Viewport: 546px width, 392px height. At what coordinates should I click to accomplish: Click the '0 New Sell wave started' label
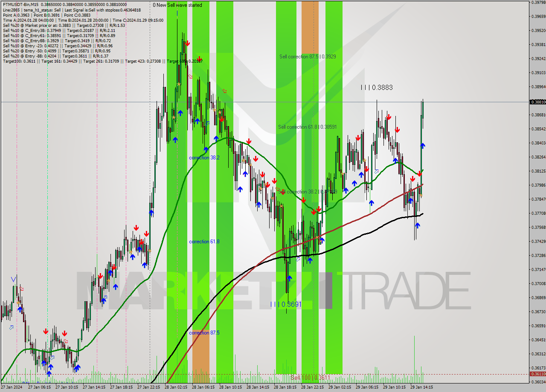pyautogui.click(x=177, y=5)
